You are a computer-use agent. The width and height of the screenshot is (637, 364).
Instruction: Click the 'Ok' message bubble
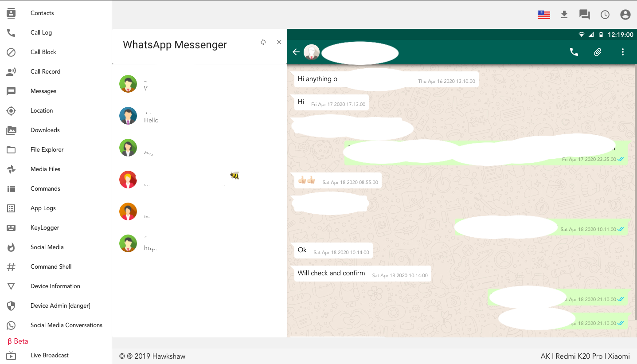[333, 250]
